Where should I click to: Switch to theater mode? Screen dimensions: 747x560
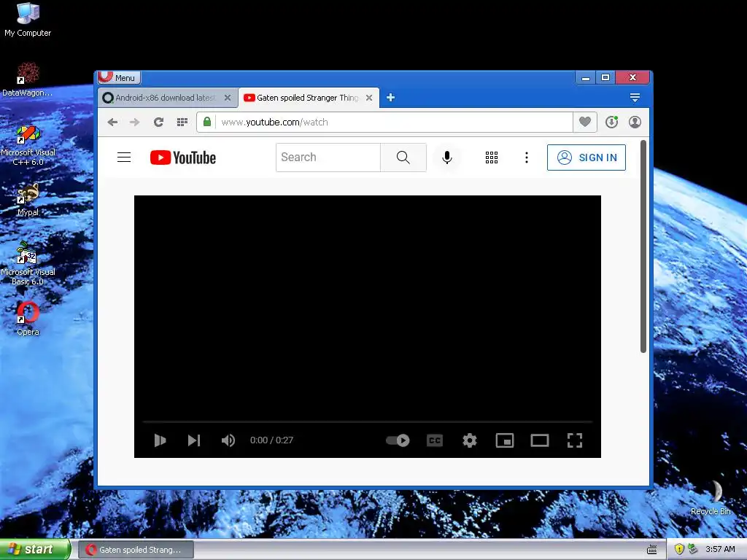click(540, 440)
